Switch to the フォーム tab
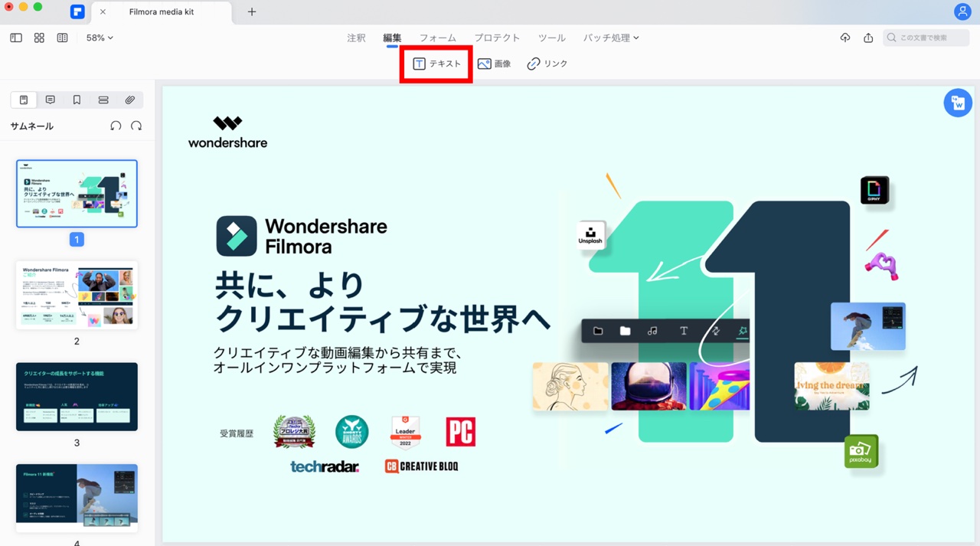The image size is (980, 546). click(x=437, y=38)
